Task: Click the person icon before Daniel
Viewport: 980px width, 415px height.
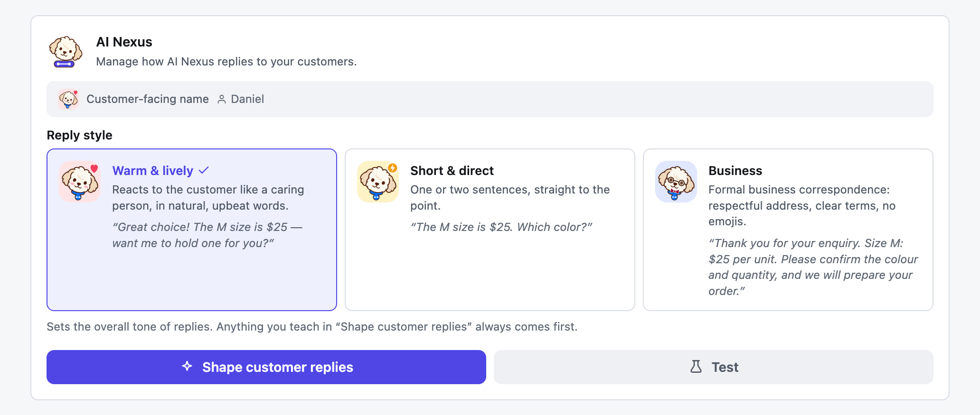Action: (x=222, y=99)
